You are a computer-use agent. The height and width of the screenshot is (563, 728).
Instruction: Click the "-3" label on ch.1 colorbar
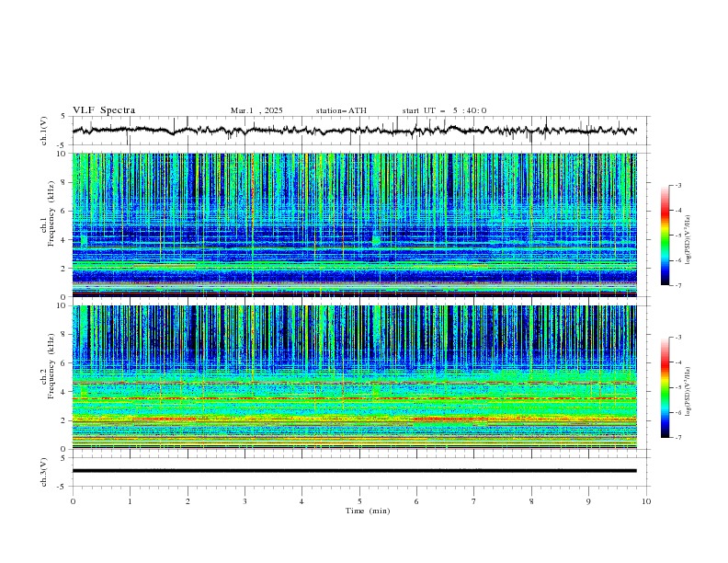677,185
